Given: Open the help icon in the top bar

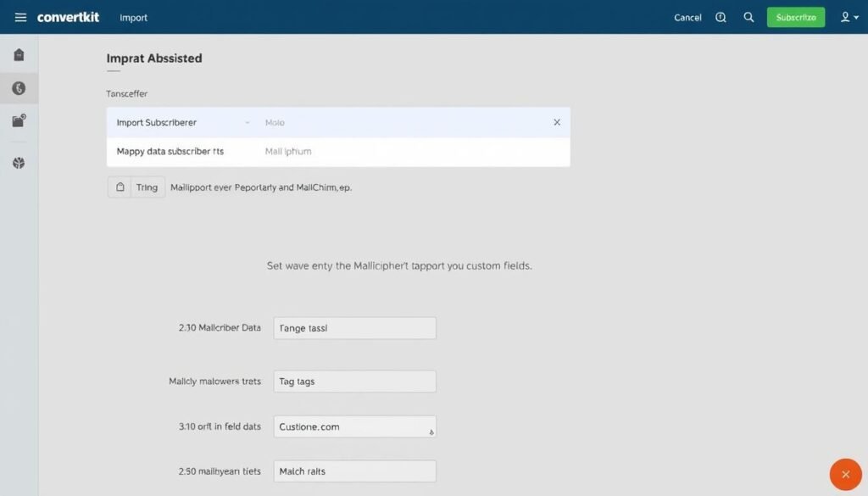Looking at the screenshot, I should pos(720,17).
